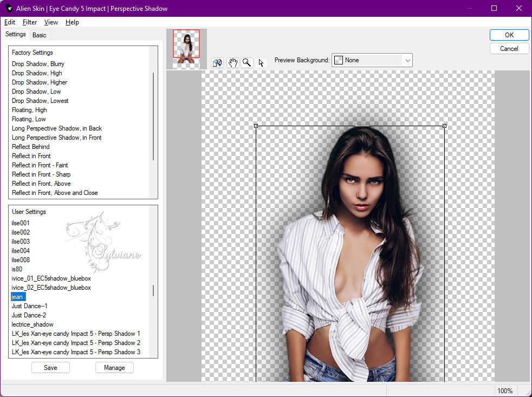Viewport: 532px width, 397px height.
Task: Select "ivice_01_EC5shadow_bluebox" setting
Action: (x=51, y=278)
